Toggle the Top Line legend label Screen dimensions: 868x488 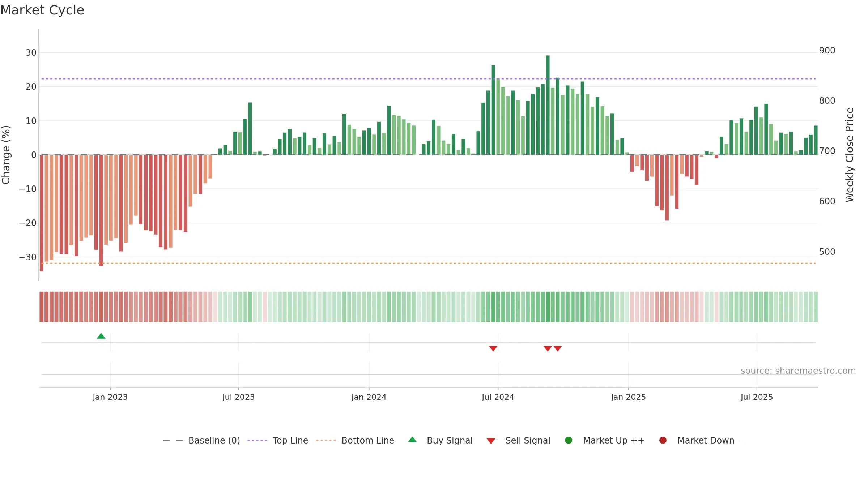tap(290, 440)
